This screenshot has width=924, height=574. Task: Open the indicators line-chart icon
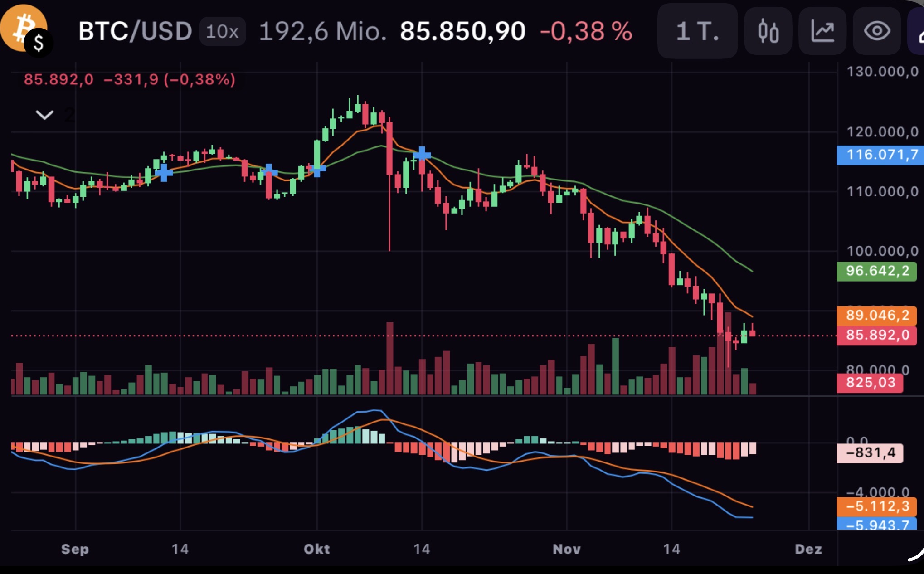pos(822,31)
